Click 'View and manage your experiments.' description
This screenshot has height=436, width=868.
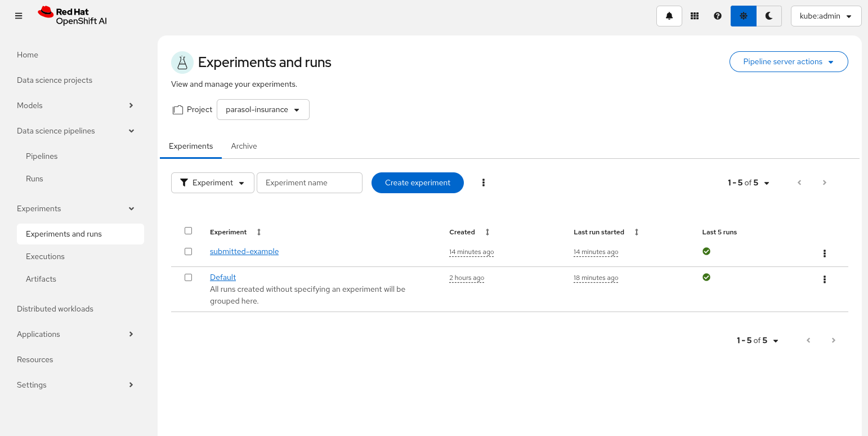234,84
